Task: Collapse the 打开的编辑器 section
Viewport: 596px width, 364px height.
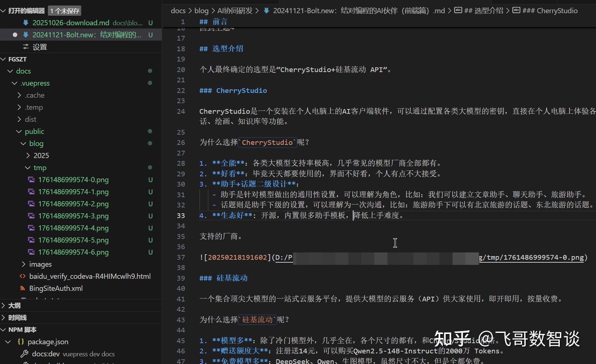Action: [x=3, y=11]
